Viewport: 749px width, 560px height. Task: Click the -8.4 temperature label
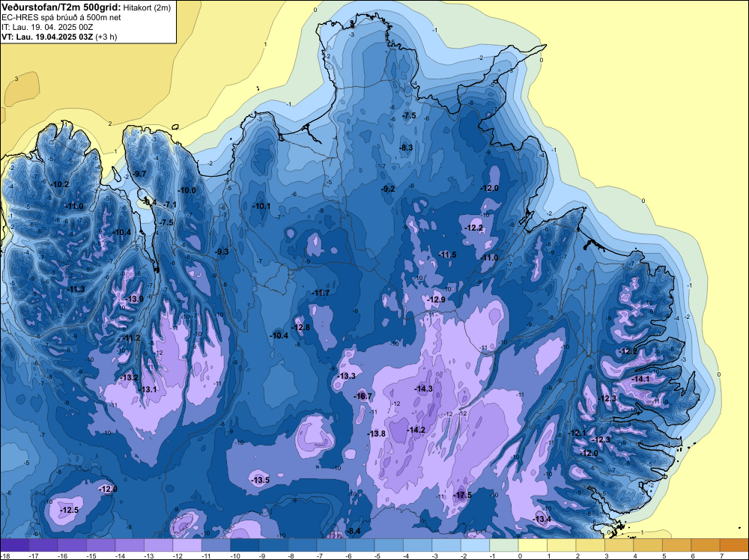(x=354, y=531)
